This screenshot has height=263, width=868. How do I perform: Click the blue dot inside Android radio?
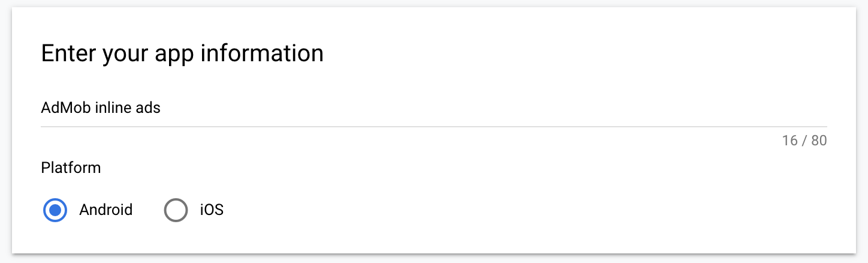click(x=55, y=210)
